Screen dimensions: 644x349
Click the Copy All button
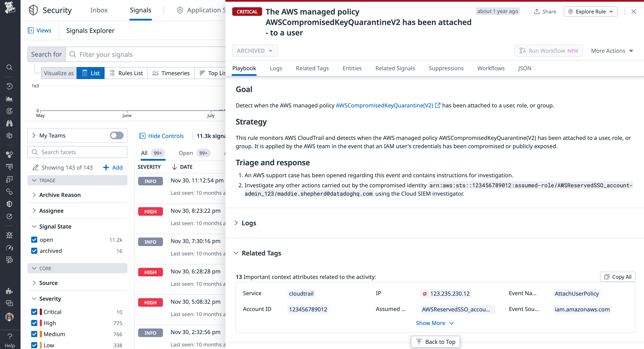[x=617, y=277]
